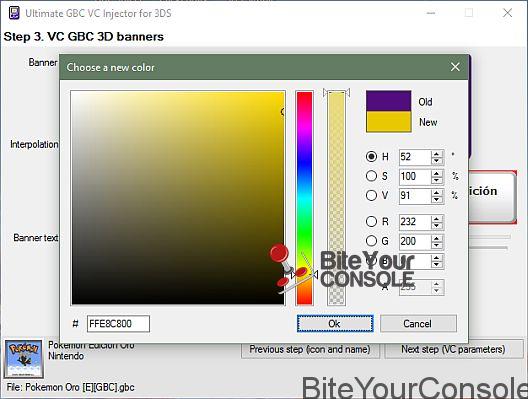Screen dimensions: 528x399
Task: Go to Next step (VC parameters)
Action: point(453,350)
